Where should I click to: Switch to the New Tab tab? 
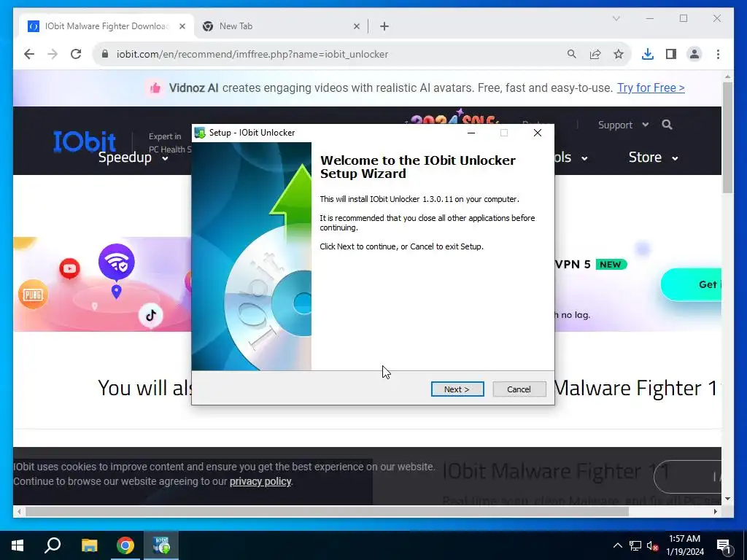pyautogui.click(x=281, y=26)
